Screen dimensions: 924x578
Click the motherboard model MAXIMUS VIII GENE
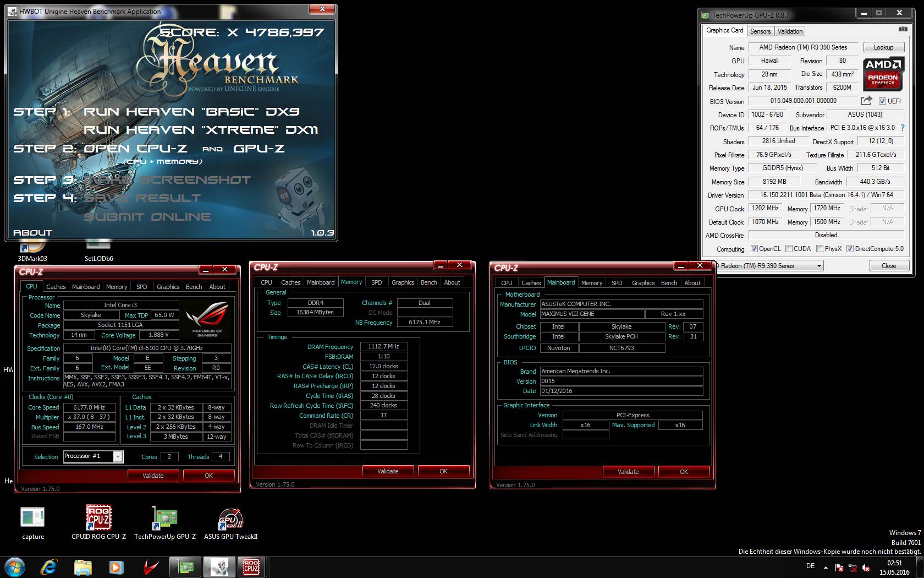[x=593, y=314]
